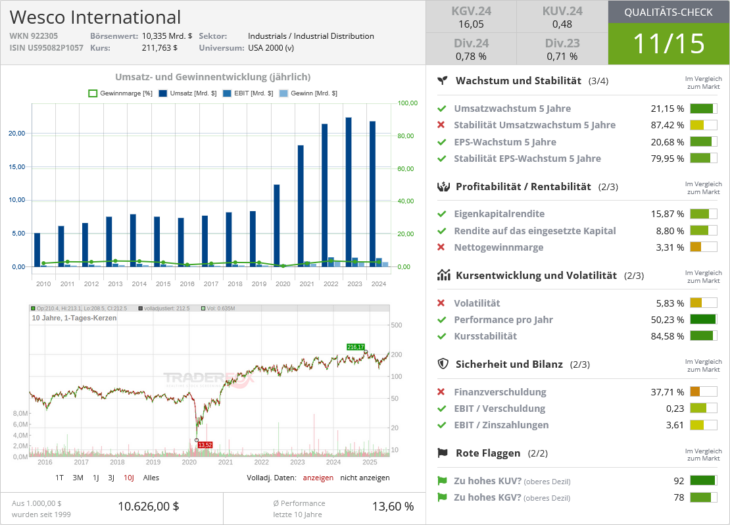
Task: Click the sector Industrials / Industrial Distribution
Action: (x=311, y=36)
